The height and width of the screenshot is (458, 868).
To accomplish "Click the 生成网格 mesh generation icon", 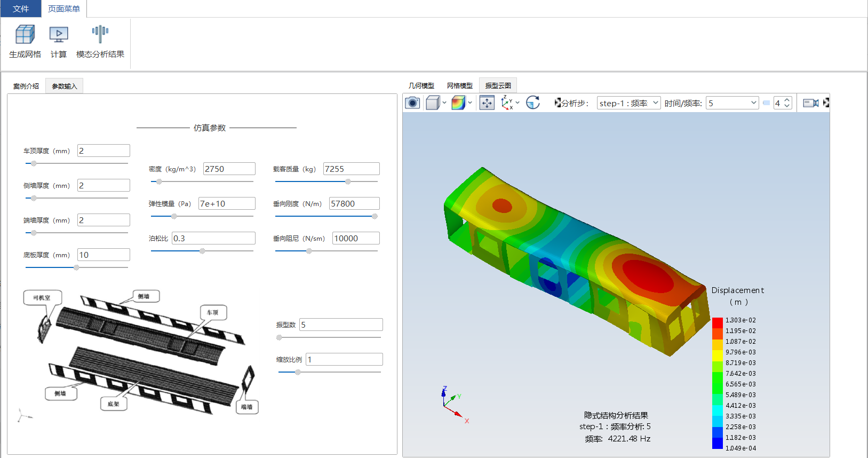I will click(x=25, y=35).
